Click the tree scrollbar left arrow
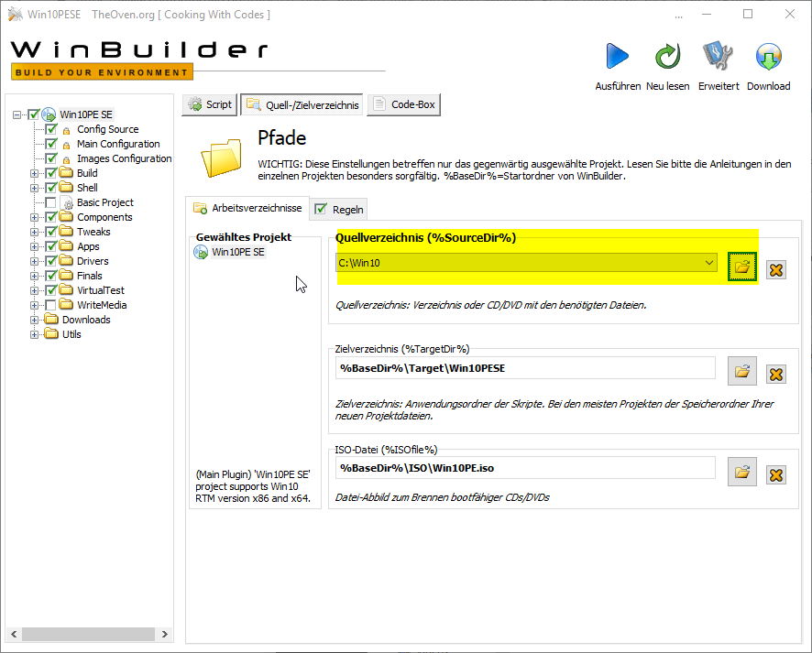 [14, 634]
